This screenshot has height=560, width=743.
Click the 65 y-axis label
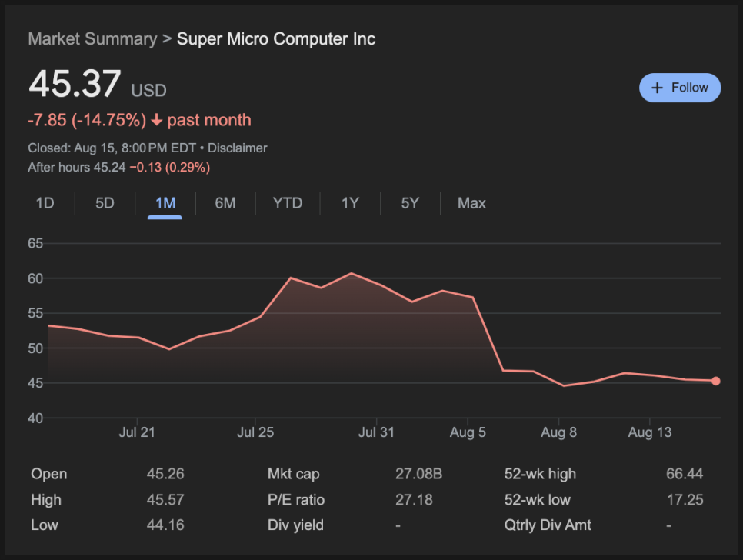[35, 244]
